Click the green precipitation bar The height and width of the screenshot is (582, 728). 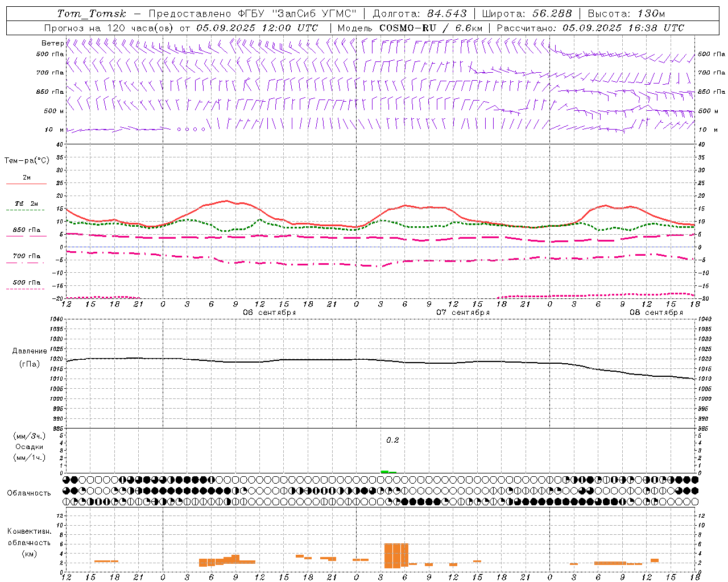pyautogui.click(x=388, y=472)
